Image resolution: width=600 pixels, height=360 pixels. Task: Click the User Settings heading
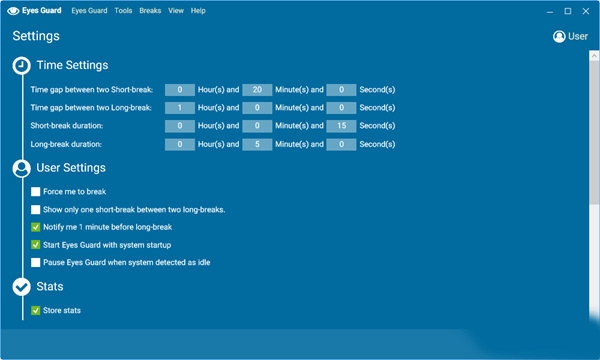tap(71, 168)
